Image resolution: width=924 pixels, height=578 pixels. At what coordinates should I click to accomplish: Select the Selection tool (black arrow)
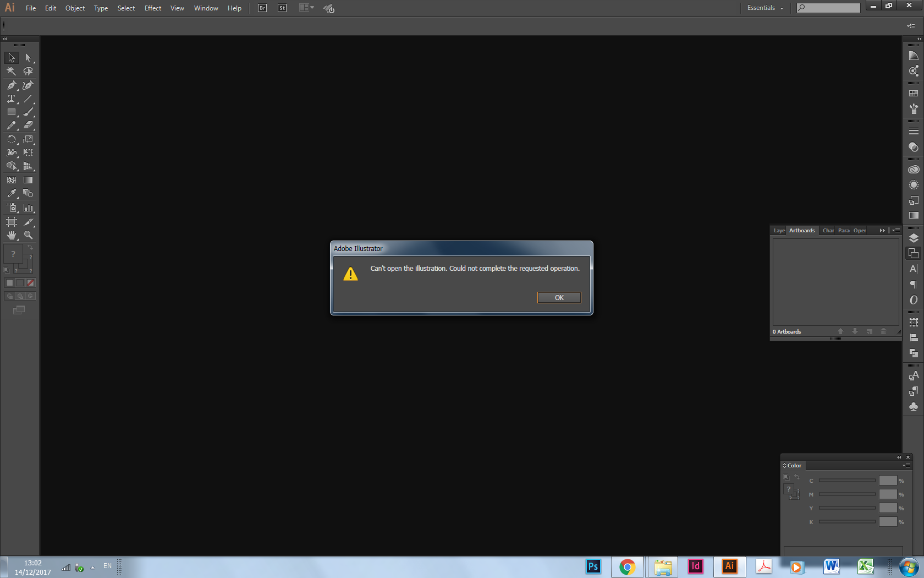tap(12, 58)
